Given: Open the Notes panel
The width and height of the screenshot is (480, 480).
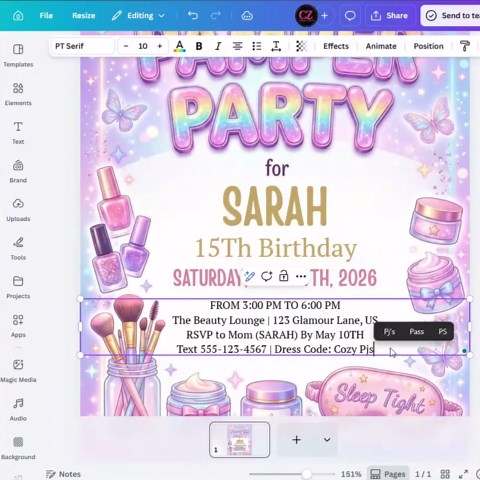Looking at the screenshot, I should [x=63, y=474].
